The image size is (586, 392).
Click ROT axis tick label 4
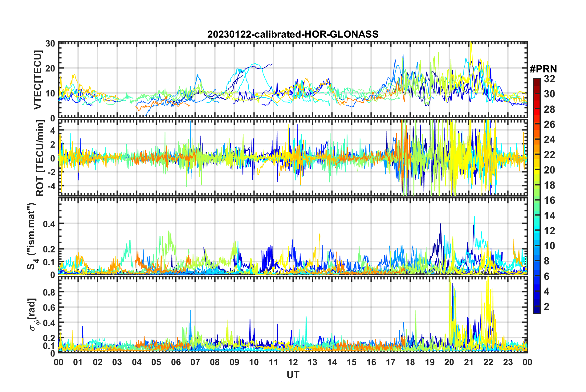click(53, 131)
